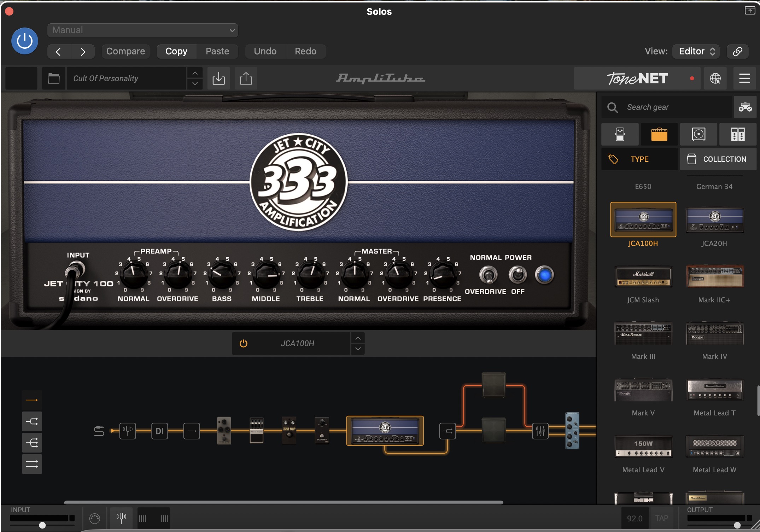Viewport: 760px width, 532px height.
Task: Select the single serial chain routing icon
Action: 32,400
